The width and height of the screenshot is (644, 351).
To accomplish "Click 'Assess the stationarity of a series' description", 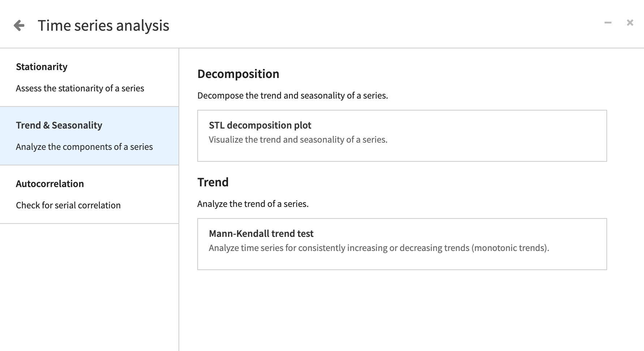I will pos(80,88).
